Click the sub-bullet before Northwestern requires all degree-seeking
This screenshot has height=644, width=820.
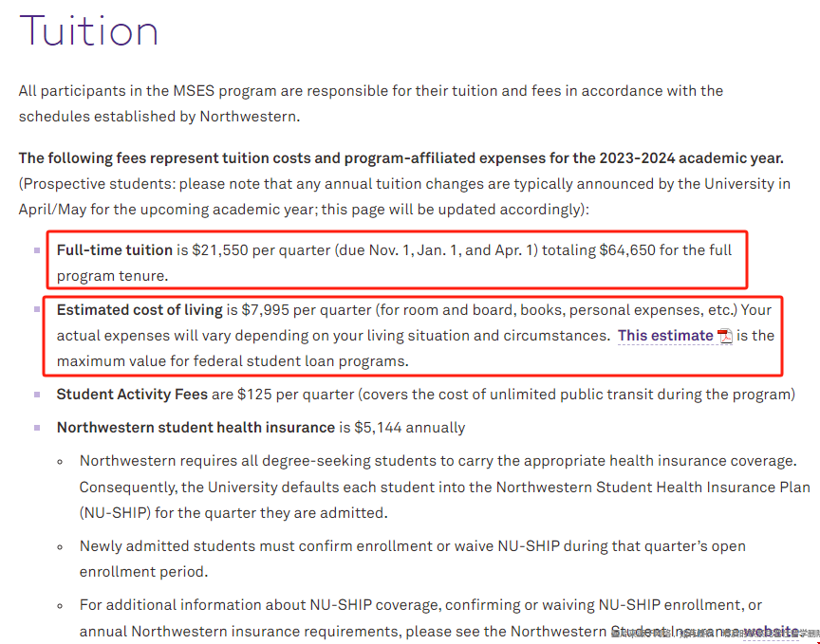[60, 462]
